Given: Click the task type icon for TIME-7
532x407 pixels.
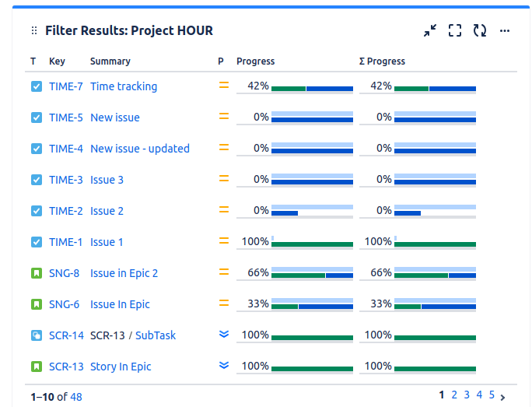Looking at the screenshot, I should point(37,86).
